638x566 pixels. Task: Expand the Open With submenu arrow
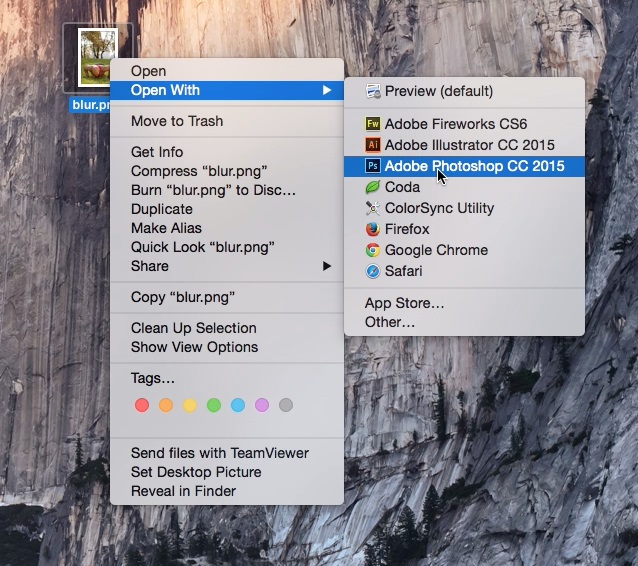[327, 90]
